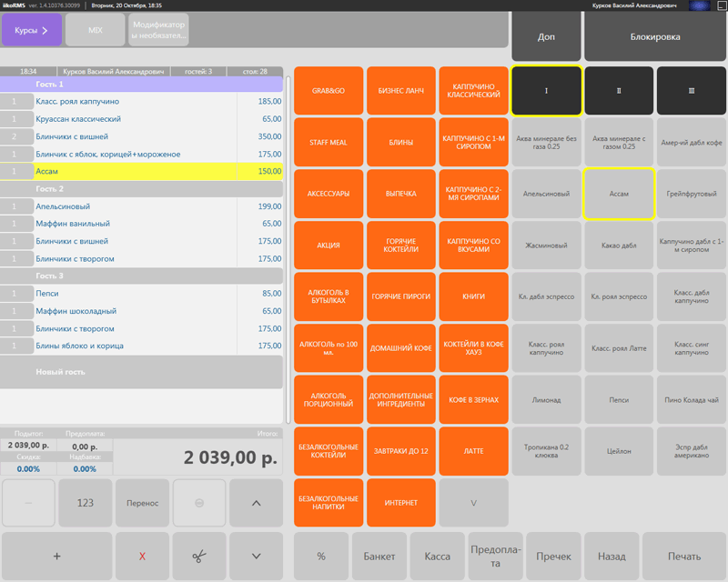Click the plus quantity button

click(56, 556)
